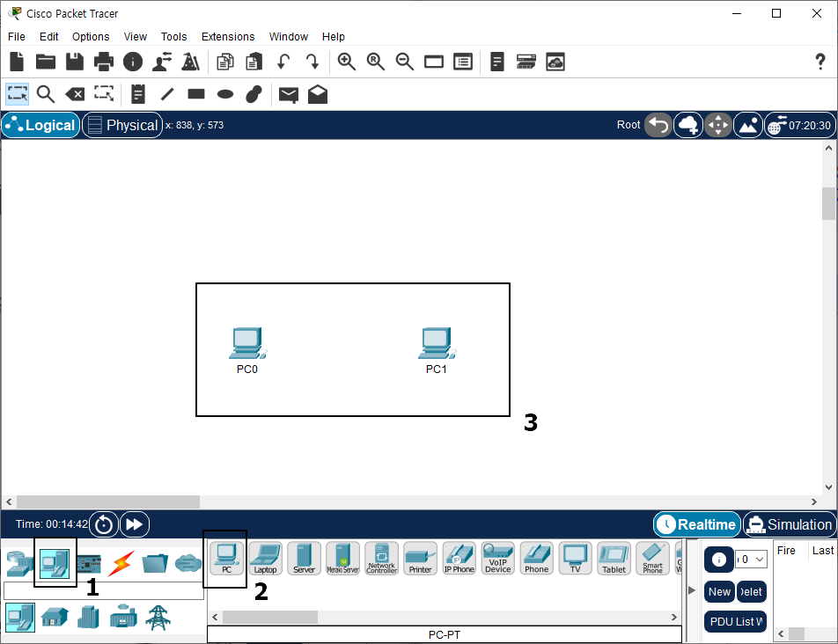The image size is (838, 644).
Task: Click workspace vertical scrollbar thumb
Action: (x=828, y=203)
